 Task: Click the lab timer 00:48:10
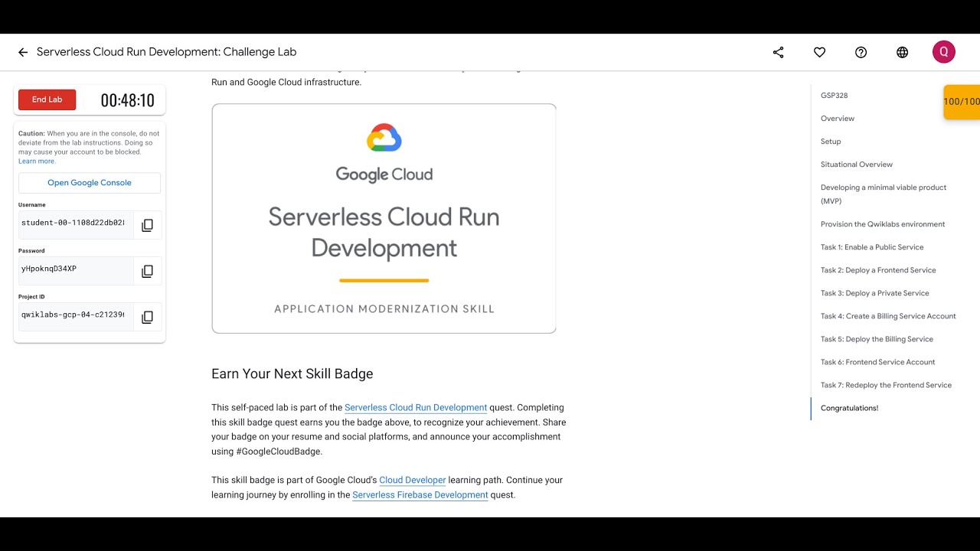click(128, 100)
